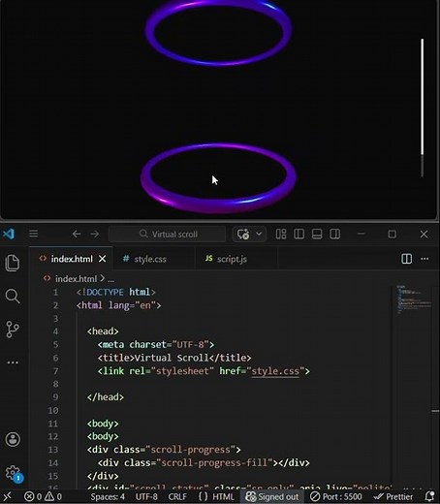
Task: Switch to the script.js tab
Action: 232,259
